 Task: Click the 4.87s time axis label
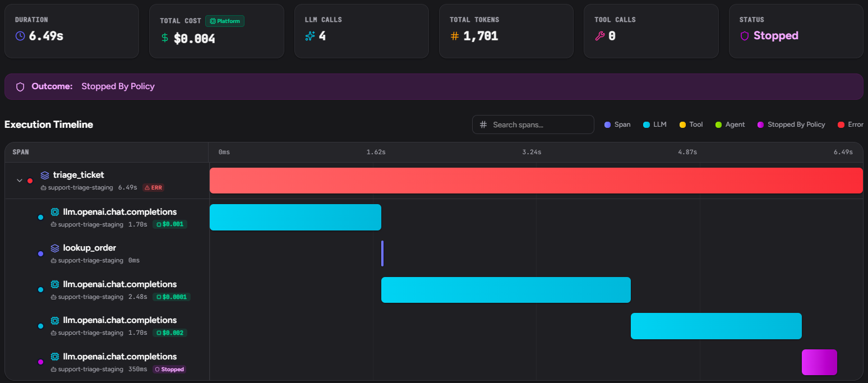(687, 152)
